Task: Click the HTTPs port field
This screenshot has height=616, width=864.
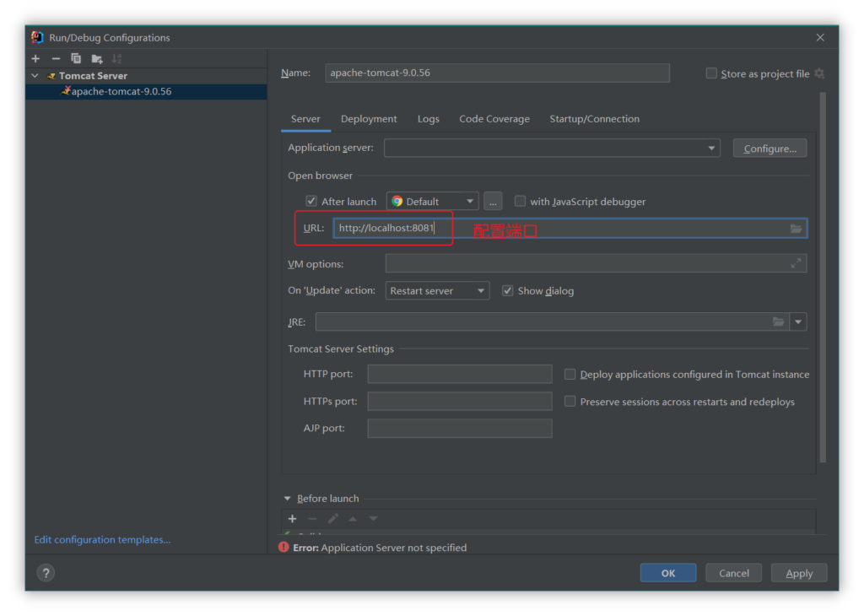Action: (460, 401)
